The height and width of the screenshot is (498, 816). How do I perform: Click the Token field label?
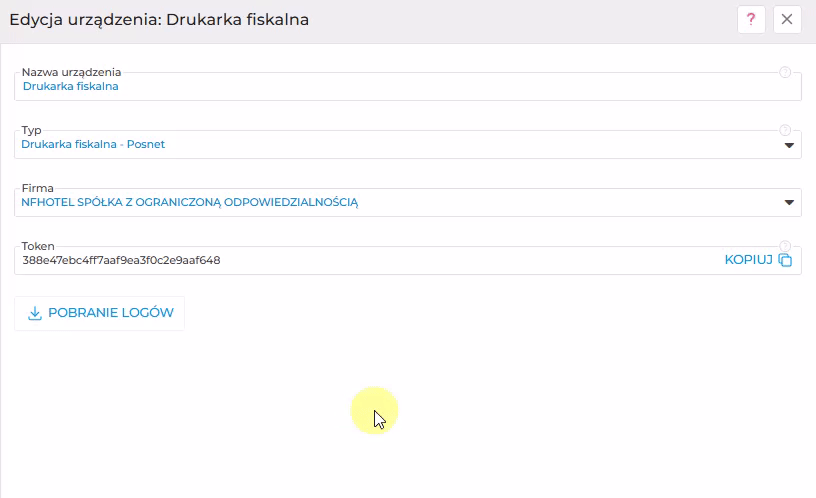pos(37,246)
